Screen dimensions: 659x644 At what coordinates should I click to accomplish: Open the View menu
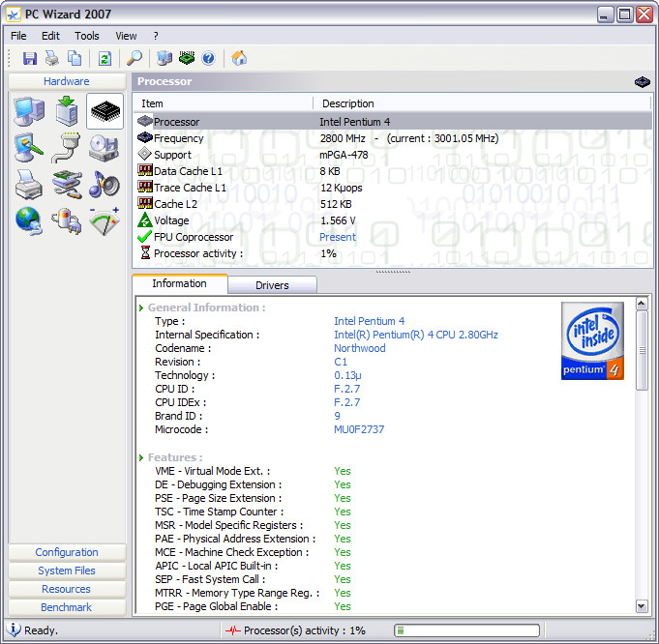126,36
